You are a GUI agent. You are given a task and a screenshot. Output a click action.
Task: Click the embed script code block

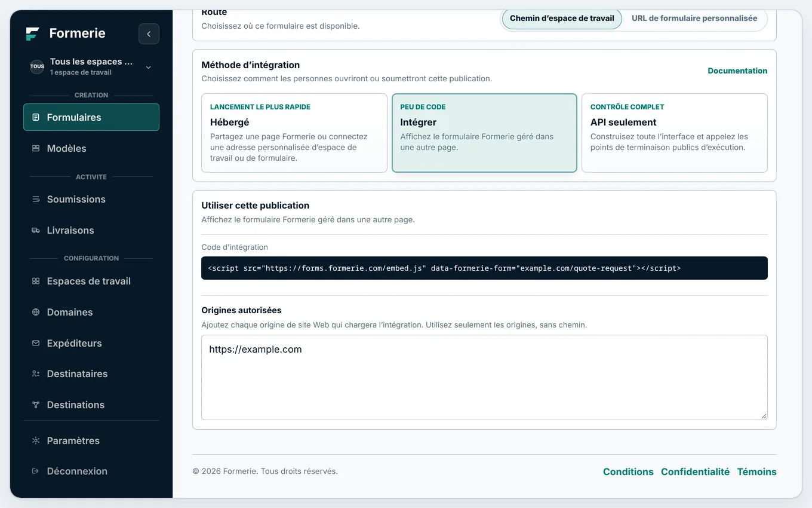coord(484,268)
